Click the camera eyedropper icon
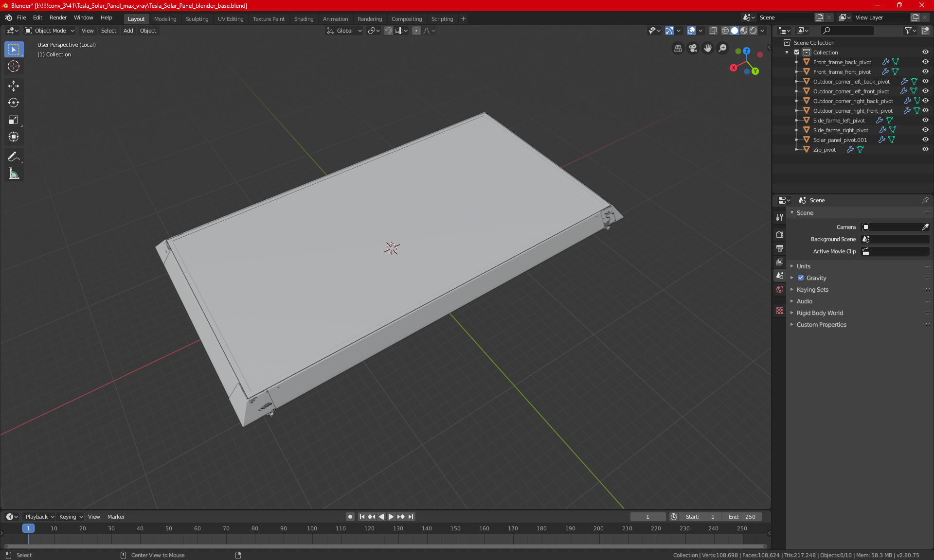This screenshot has width=934, height=560. tap(925, 227)
